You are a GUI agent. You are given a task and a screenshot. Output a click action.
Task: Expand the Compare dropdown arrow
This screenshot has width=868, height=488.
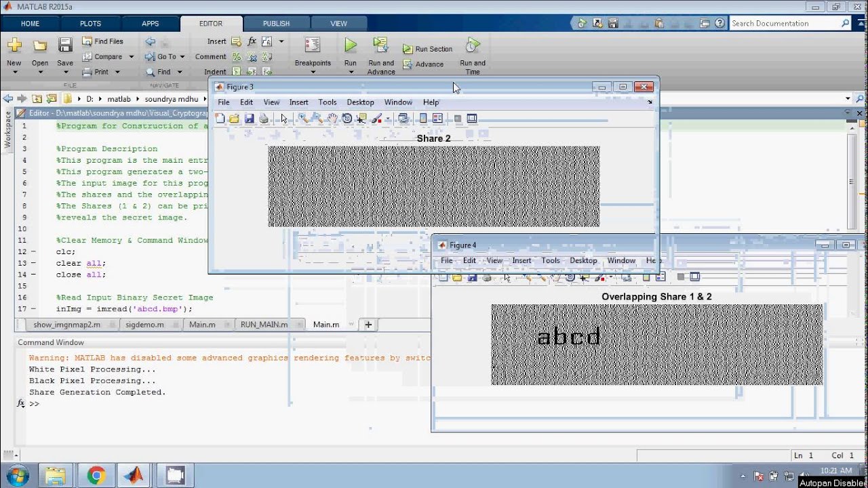point(131,57)
